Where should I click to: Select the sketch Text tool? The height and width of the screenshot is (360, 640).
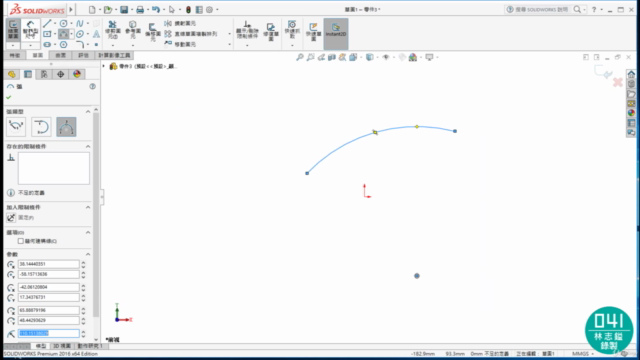pyautogui.click(x=96, y=34)
